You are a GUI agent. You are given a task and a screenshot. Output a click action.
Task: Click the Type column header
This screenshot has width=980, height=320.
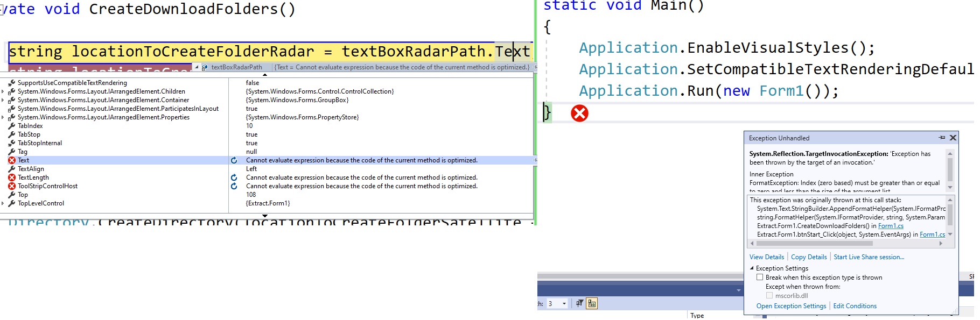[697, 316]
